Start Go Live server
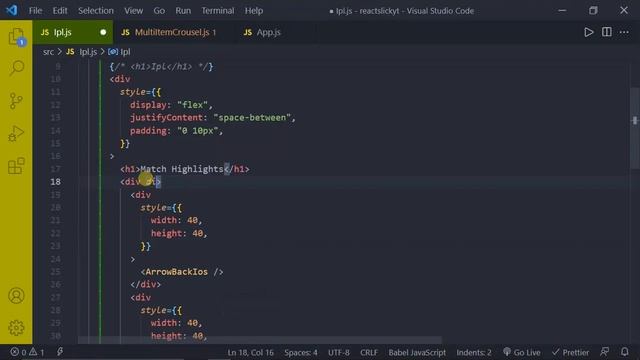Screen dimensions: 640x360 (x=522, y=352)
